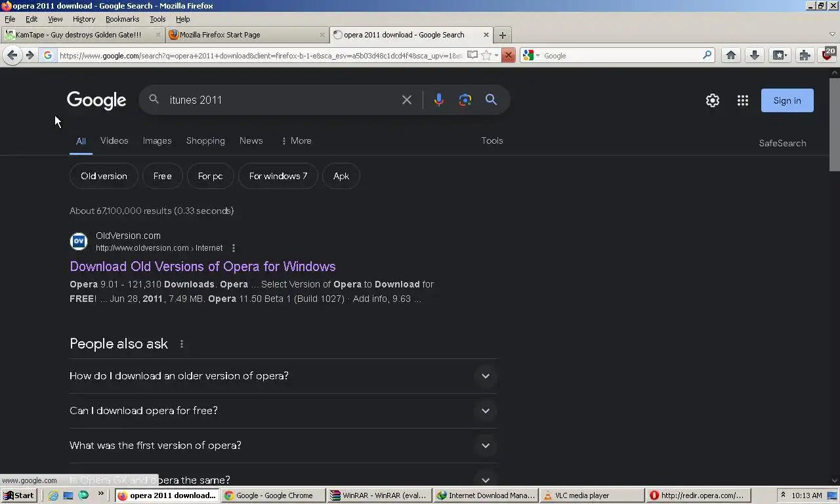Launch Internet Explorer from quick launch

tap(53, 495)
